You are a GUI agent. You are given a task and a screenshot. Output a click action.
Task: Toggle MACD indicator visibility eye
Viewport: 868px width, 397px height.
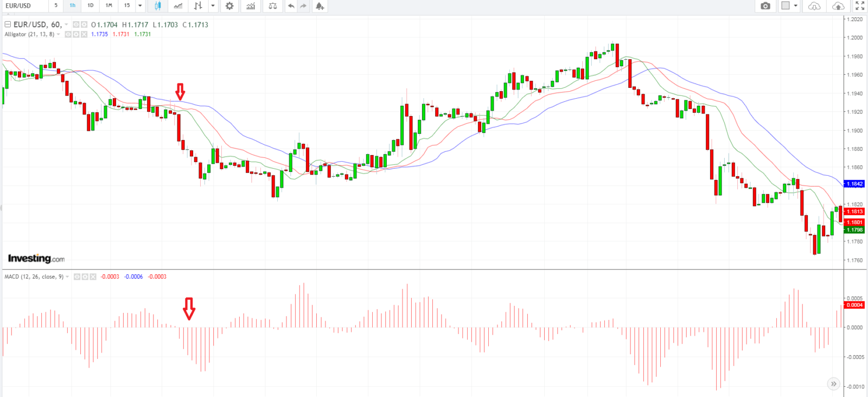(77, 277)
